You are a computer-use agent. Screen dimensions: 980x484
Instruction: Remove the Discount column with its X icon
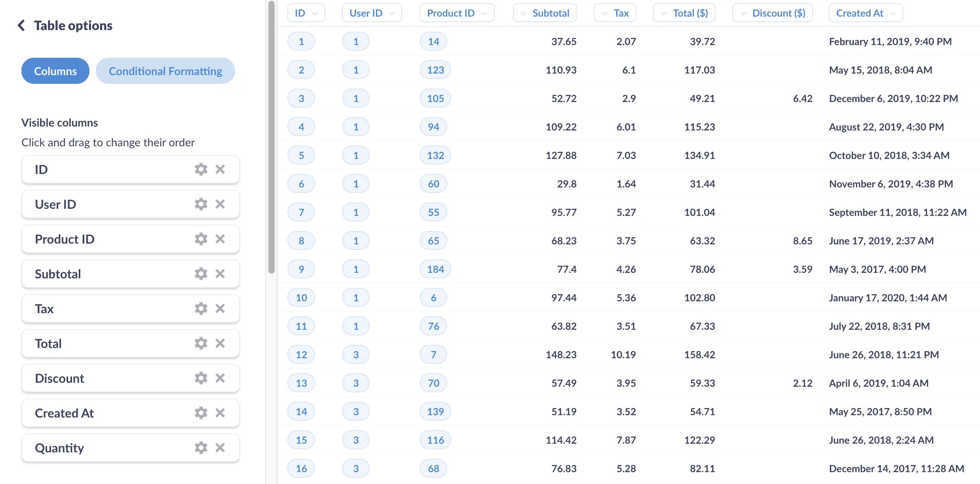tap(220, 378)
